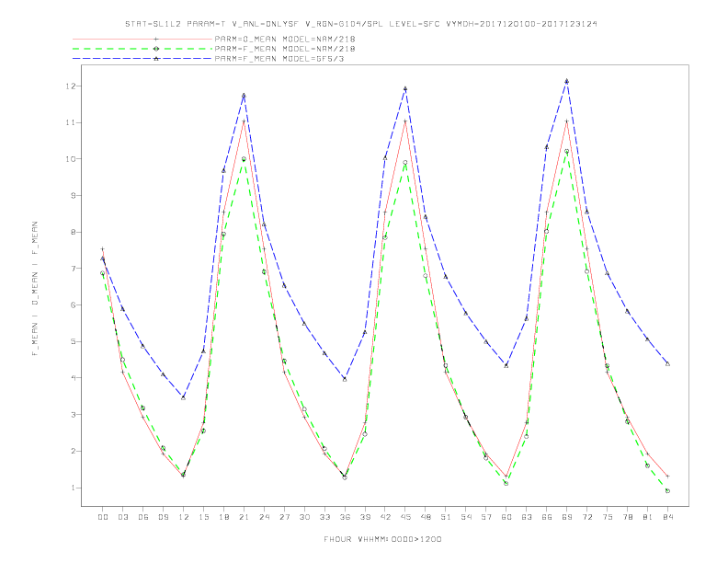Click y-axis tick label 9

click(x=74, y=196)
